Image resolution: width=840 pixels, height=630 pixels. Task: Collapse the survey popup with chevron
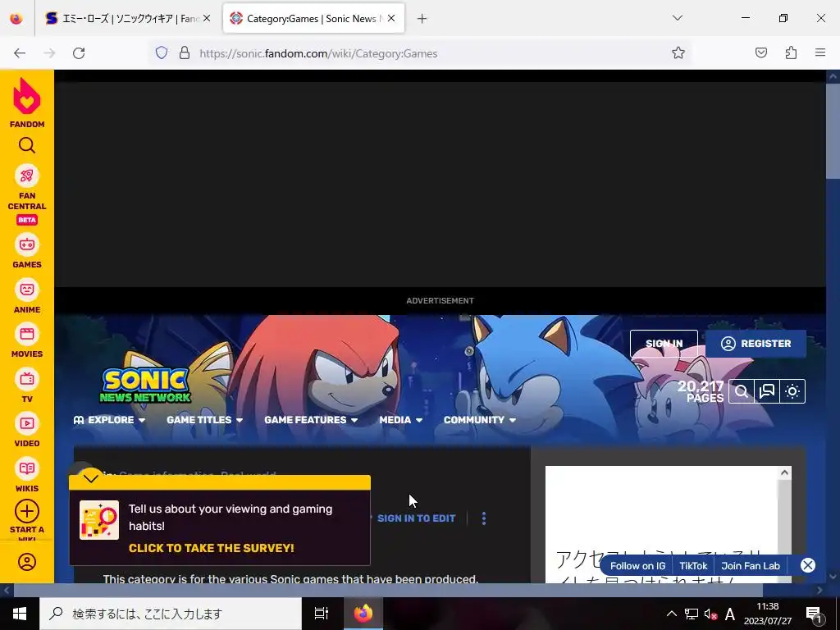point(91,478)
